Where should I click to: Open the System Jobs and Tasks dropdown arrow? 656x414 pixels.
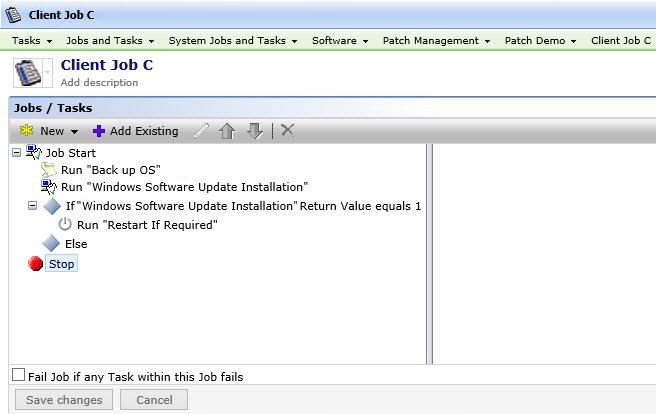pyautogui.click(x=295, y=41)
